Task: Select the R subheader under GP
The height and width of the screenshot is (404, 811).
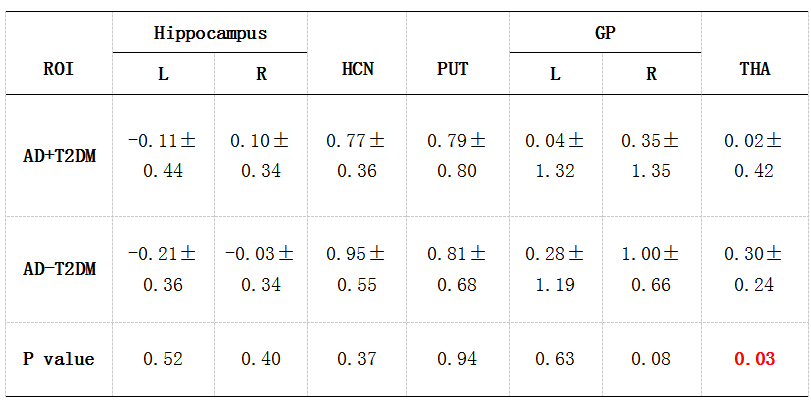Action: [x=652, y=73]
